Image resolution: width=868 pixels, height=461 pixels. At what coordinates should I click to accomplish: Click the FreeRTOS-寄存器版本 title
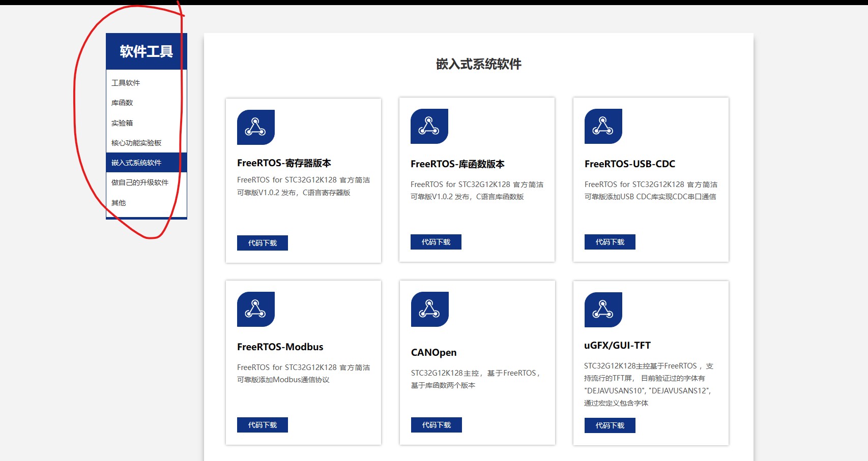284,163
